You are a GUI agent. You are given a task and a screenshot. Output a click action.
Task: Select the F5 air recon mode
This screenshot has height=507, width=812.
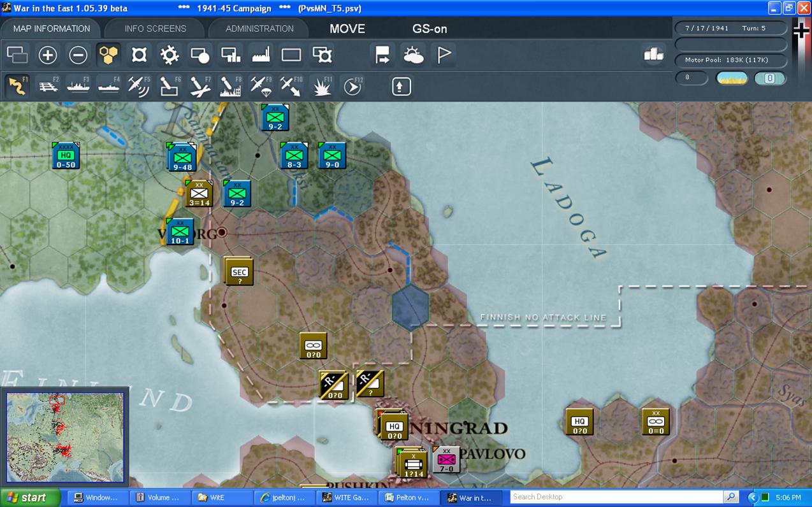(x=139, y=86)
